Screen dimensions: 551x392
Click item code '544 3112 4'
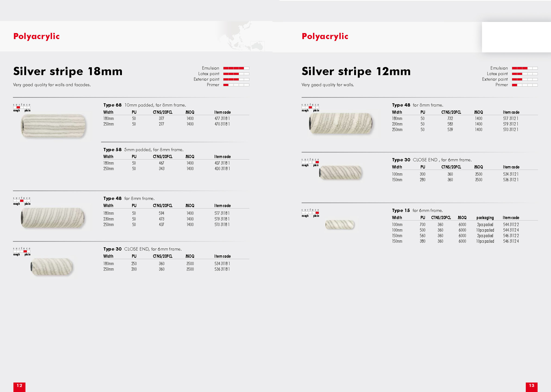[x=511, y=230]
